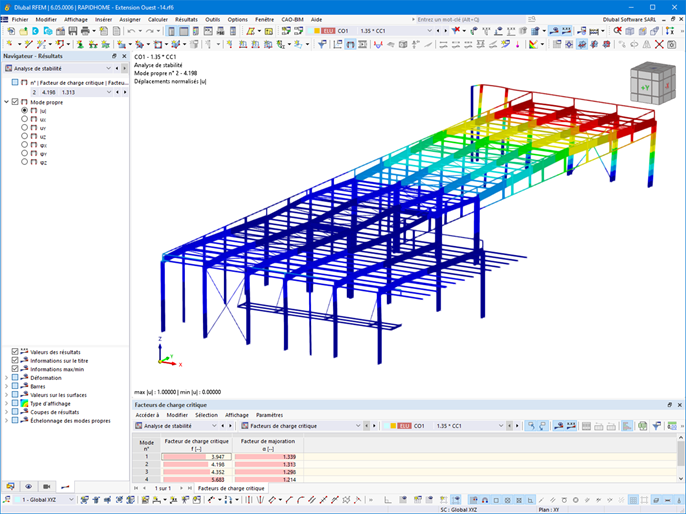Uncheck Informations sur le titre checkbox

click(15, 360)
